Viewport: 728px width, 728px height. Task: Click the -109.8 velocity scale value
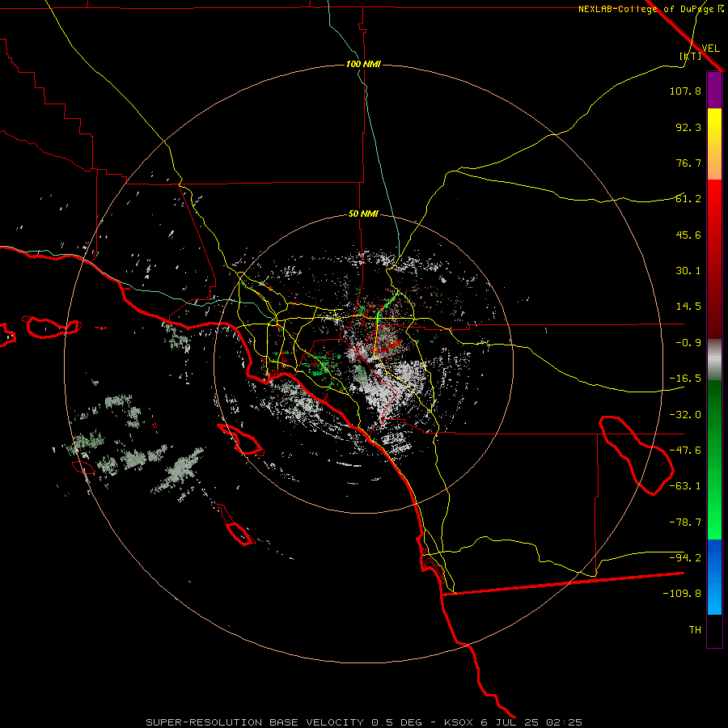pos(682,594)
